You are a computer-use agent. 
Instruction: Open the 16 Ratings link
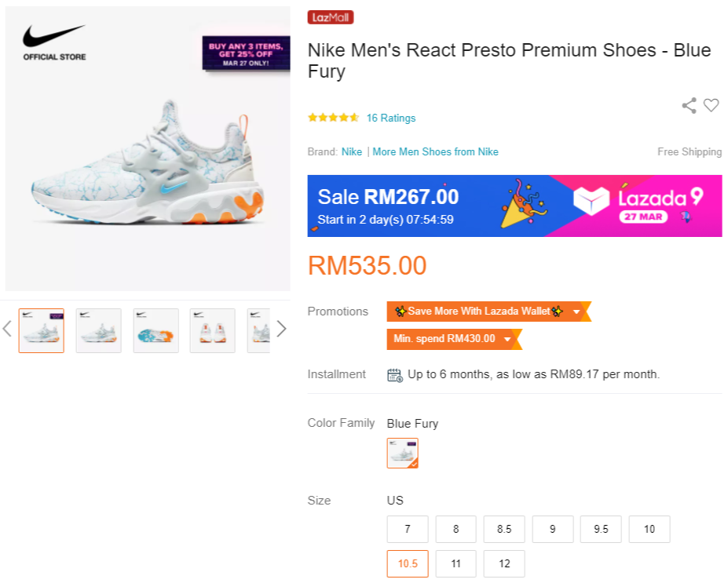click(391, 118)
